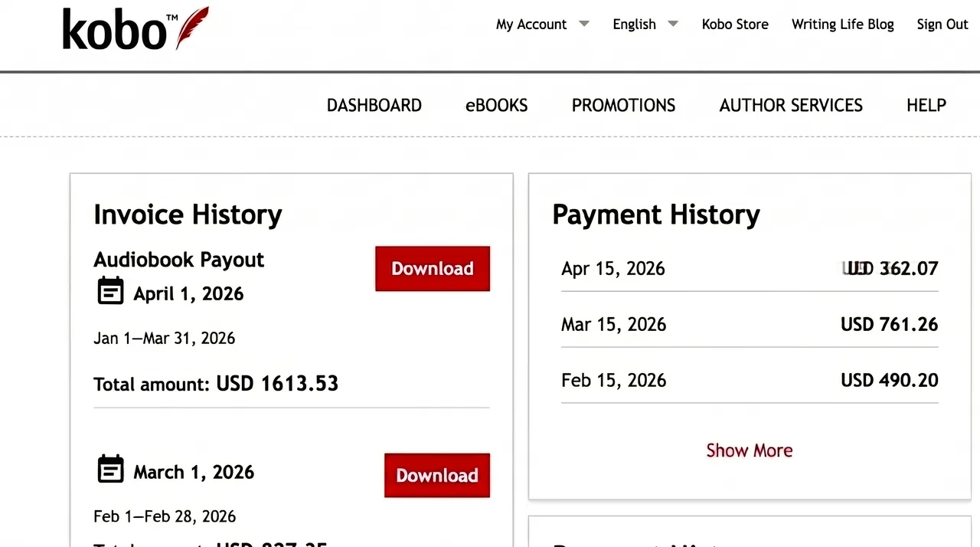
Task: Click the Kobo feather logo
Action: [136, 29]
